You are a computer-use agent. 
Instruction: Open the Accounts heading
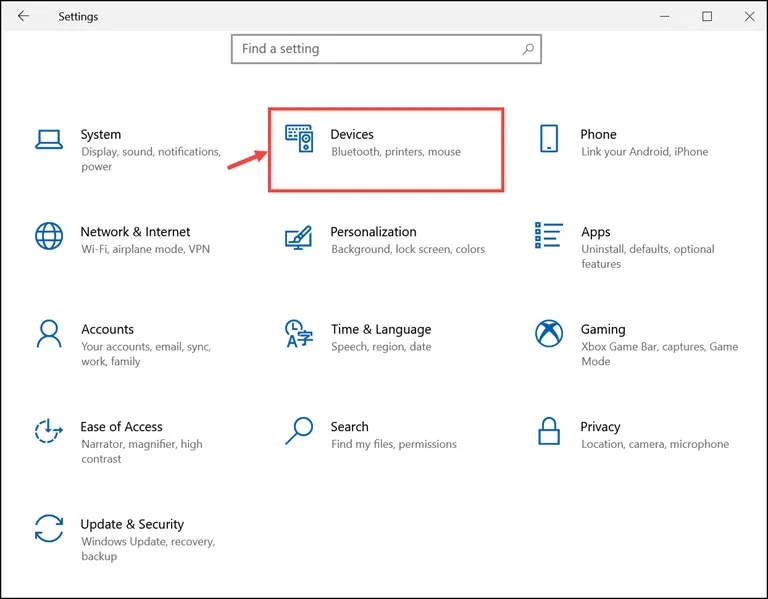tap(107, 329)
